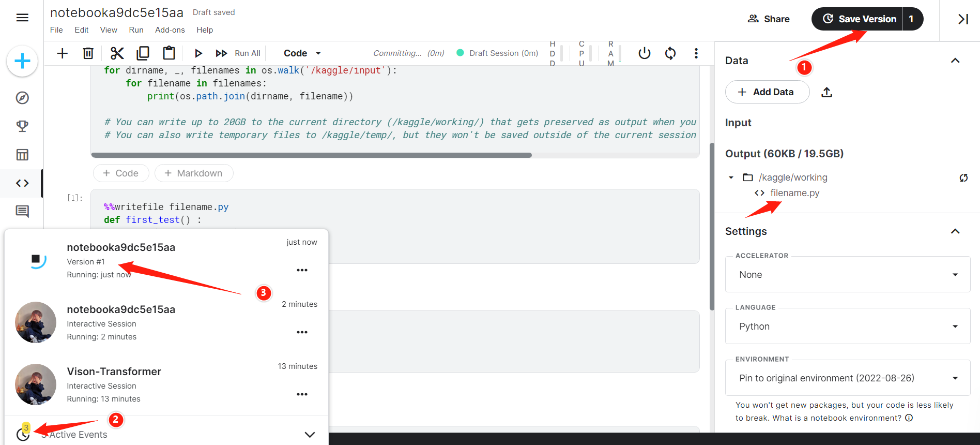This screenshot has width=980, height=445.
Task: Collapse the /kaggle/working folder tree
Action: (731, 177)
